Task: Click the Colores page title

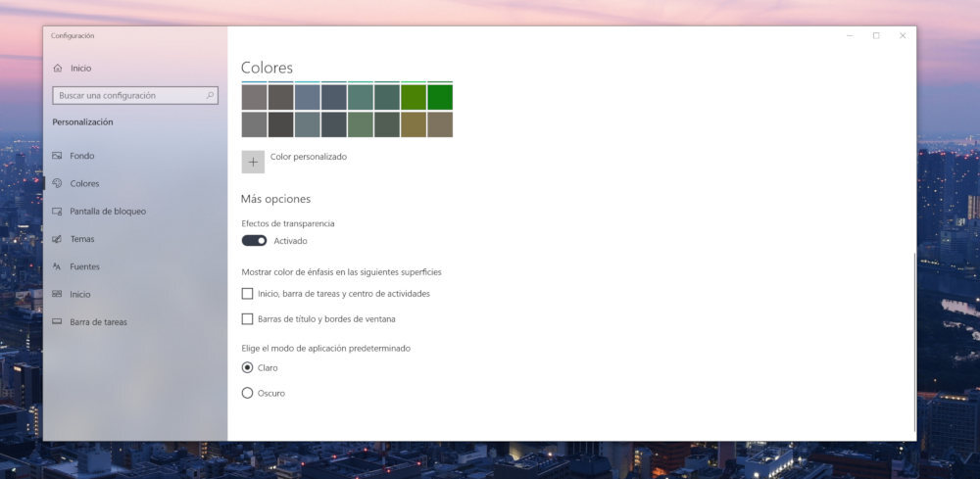Action: tap(267, 68)
